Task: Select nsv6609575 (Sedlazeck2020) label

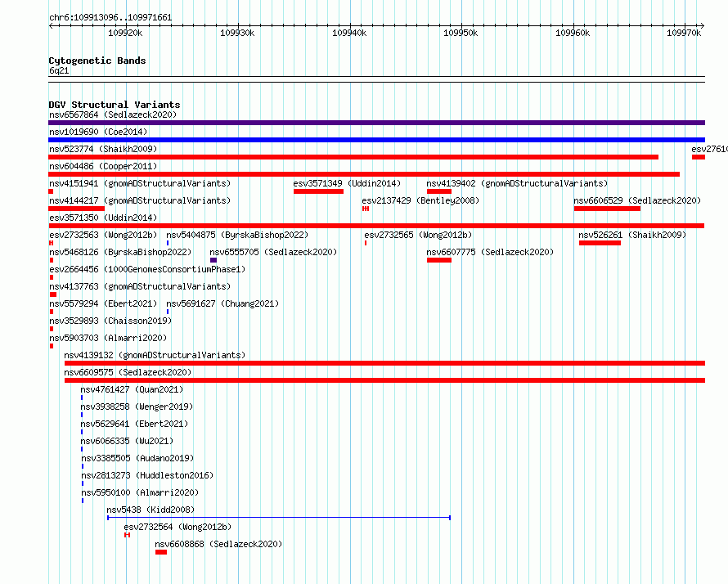Action: point(128,372)
